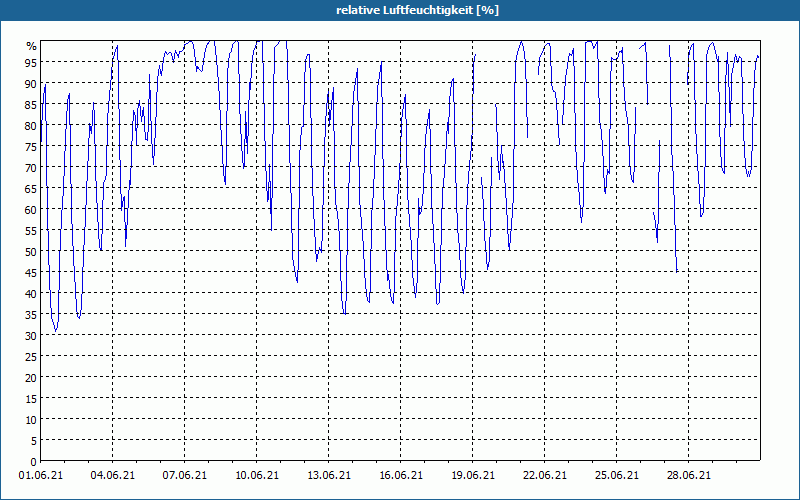Click the y-axis value 35
The width and height of the screenshot is (800, 500).
coord(31,315)
